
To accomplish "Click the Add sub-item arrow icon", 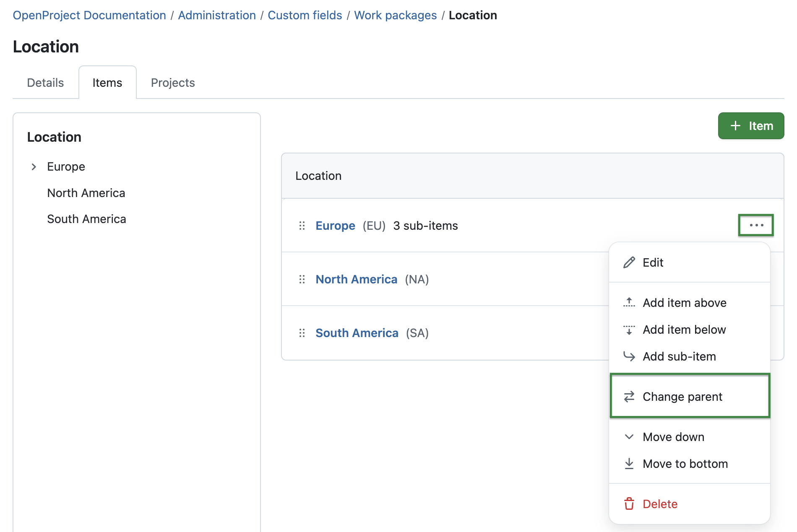I will [629, 356].
